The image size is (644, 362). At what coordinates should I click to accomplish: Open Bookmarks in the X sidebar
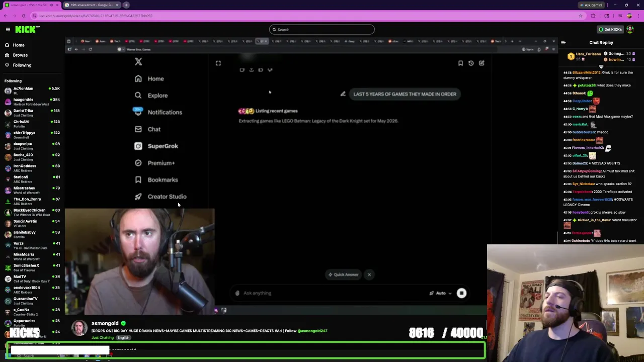point(156,180)
